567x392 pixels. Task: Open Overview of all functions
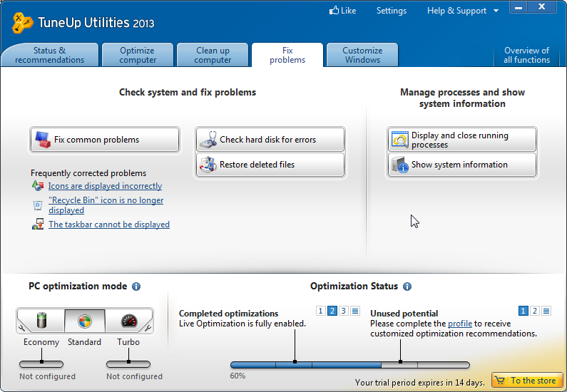pos(526,55)
